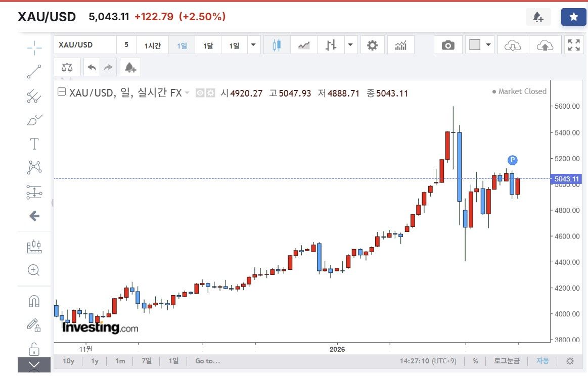
Task: Open the compare symbols scale icon
Action: coord(67,67)
